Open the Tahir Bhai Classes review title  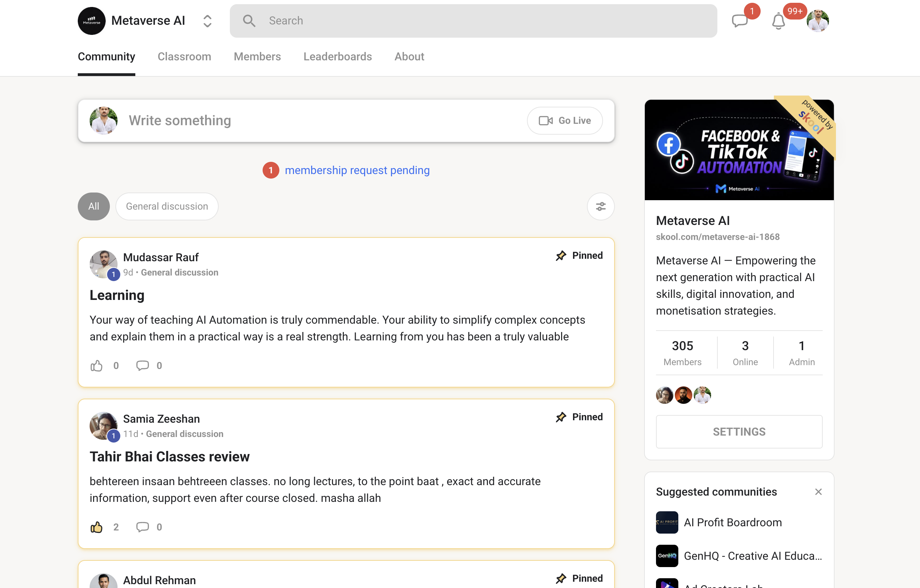169,457
